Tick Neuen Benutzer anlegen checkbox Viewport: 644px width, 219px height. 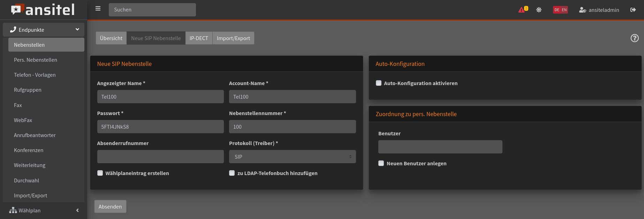coord(381,163)
